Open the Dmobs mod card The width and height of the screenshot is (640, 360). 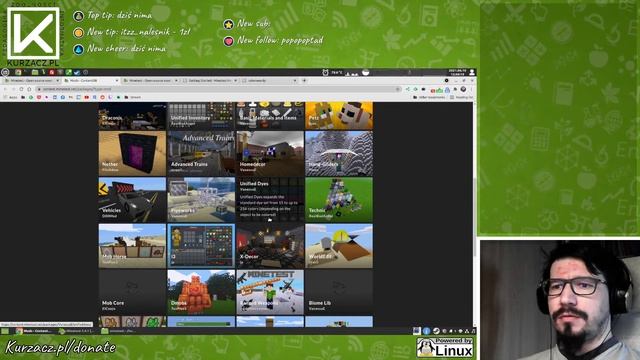click(201, 292)
